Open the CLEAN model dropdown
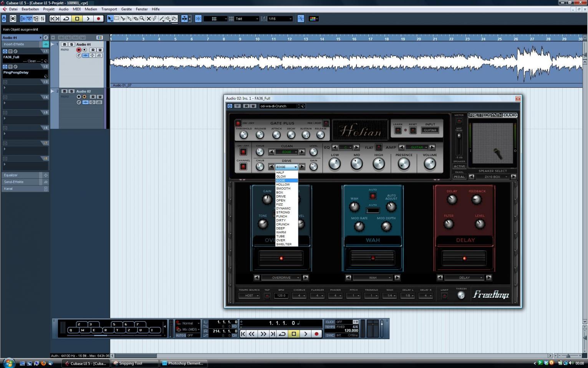Screen dimensions: 588x368 coord(287,152)
